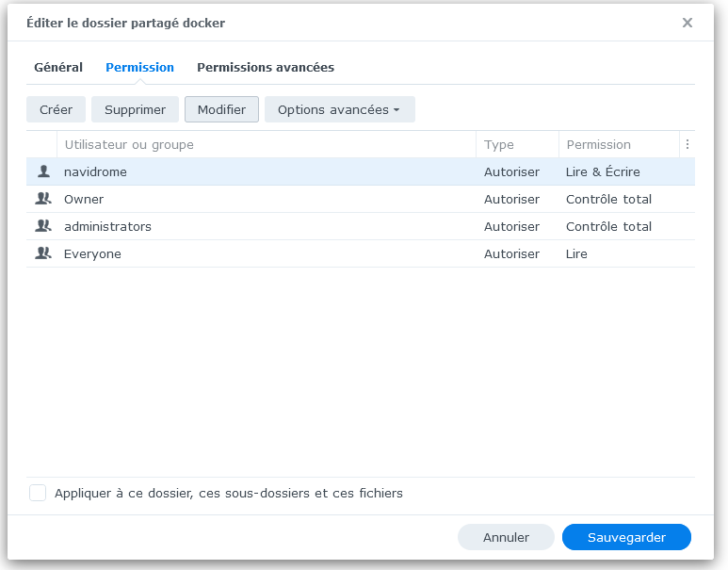Click the Everyone group icon
The height and width of the screenshot is (570, 728).
42,254
